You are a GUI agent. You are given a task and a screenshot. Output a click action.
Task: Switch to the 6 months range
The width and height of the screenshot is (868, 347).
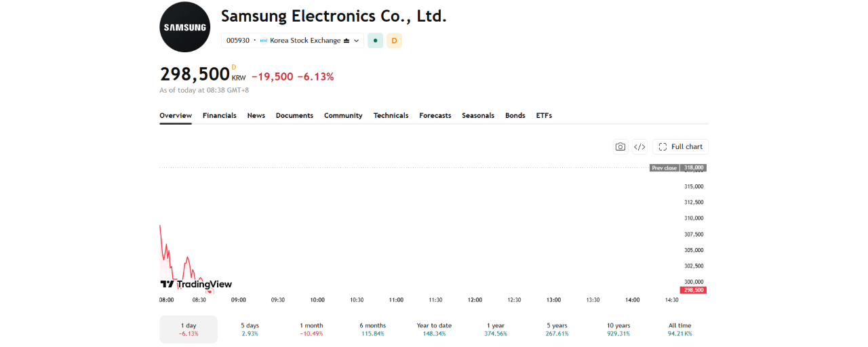pos(372,329)
